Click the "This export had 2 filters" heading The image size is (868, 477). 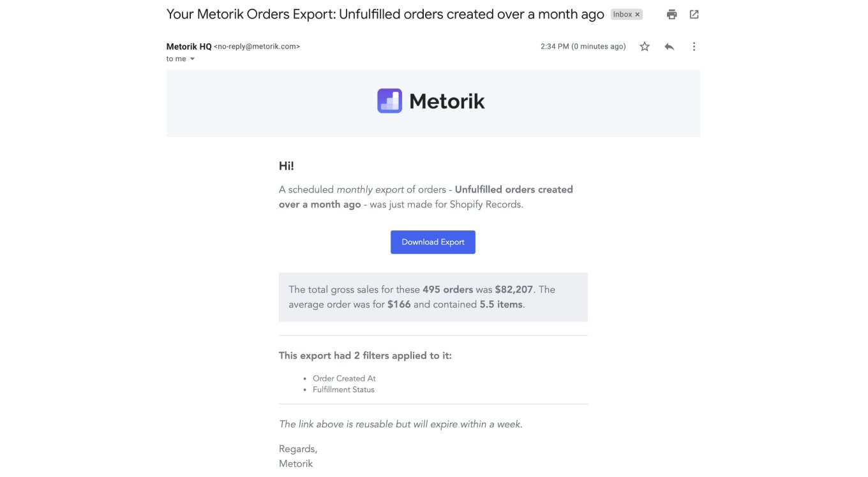[365, 356]
